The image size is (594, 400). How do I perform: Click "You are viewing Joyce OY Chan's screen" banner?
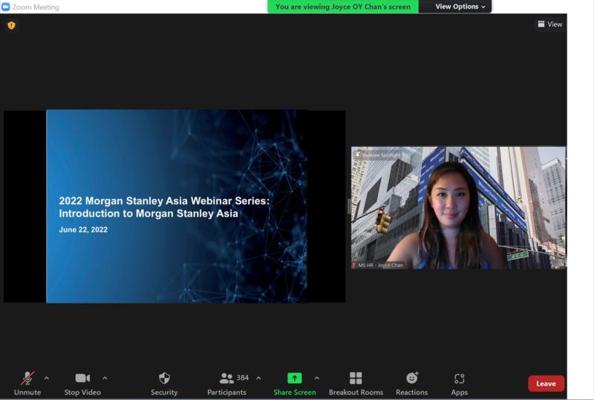343,6
